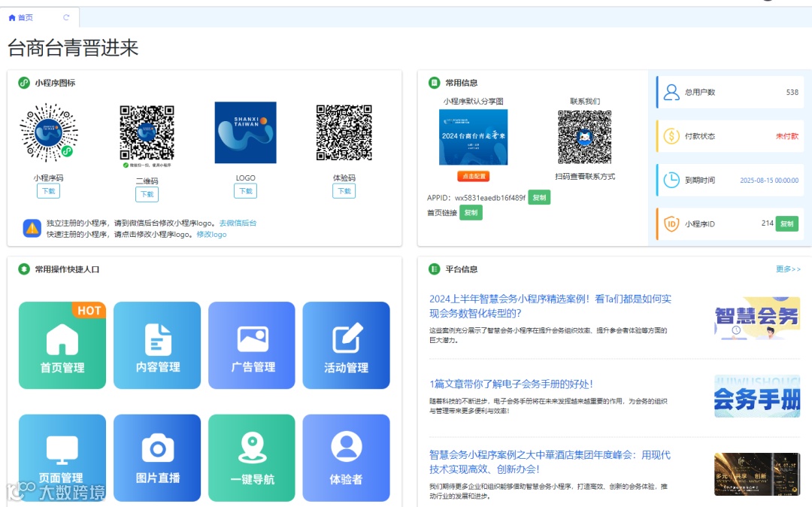Copy the 首页链接
Image resolution: width=812 pixels, height=507 pixels.
coord(471,213)
